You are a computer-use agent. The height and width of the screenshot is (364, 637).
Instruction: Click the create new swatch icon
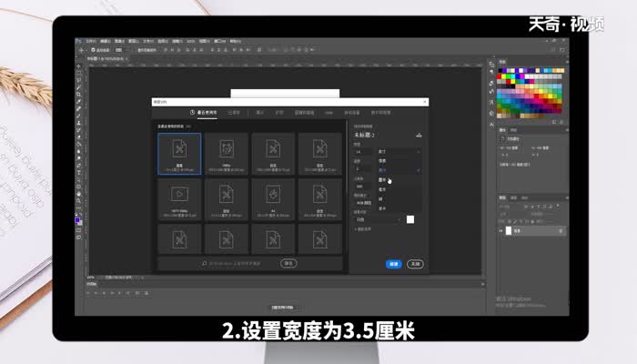pyautogui.click(x=554, y=122)
